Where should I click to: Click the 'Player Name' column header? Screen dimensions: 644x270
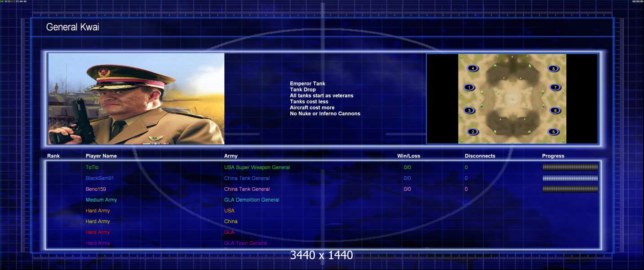point(101,156)
